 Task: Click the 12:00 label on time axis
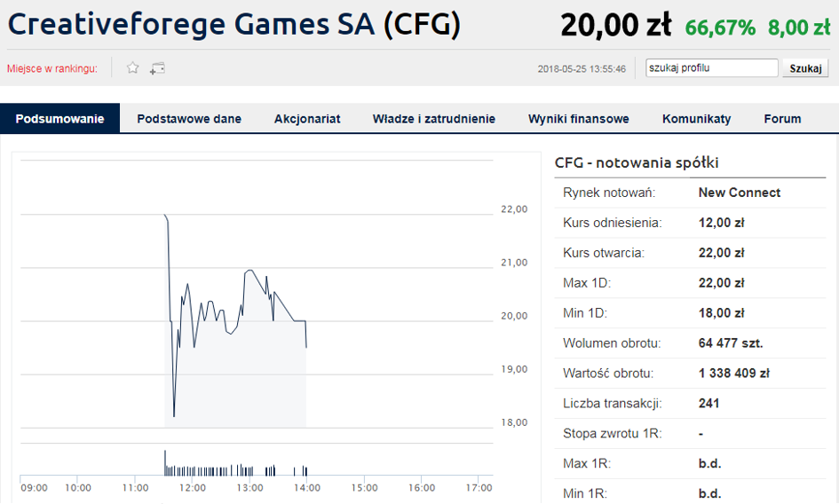pos(192,487)
